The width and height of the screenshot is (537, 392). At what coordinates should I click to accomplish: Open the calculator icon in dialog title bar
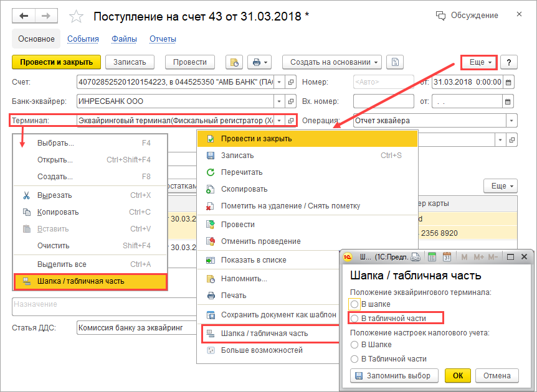coord(432,257)
